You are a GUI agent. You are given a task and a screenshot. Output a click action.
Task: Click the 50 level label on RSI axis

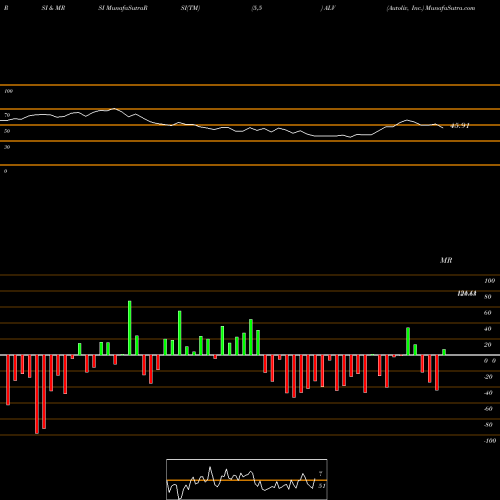pos(7,131)
